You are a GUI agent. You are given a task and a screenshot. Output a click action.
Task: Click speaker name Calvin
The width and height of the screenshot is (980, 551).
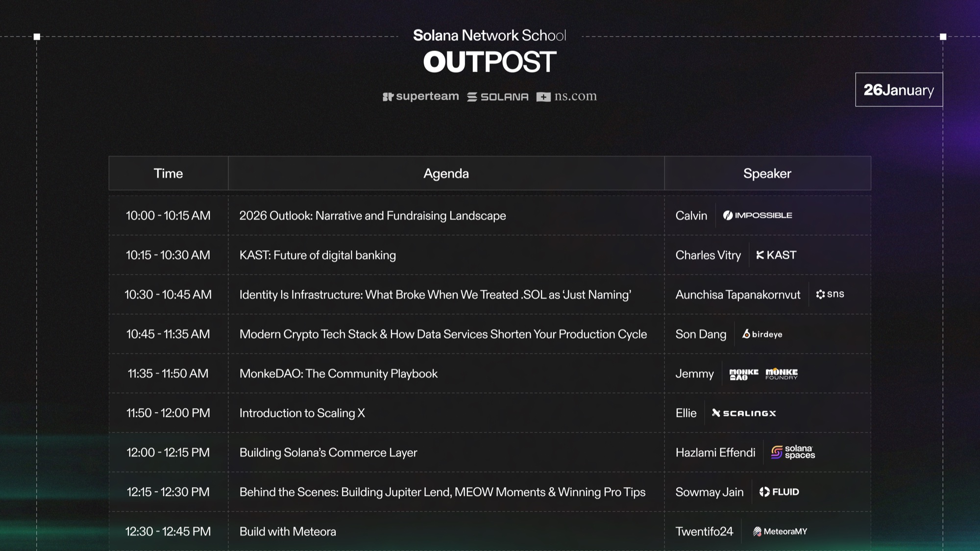pyautogui.click(x=691, y=216)
